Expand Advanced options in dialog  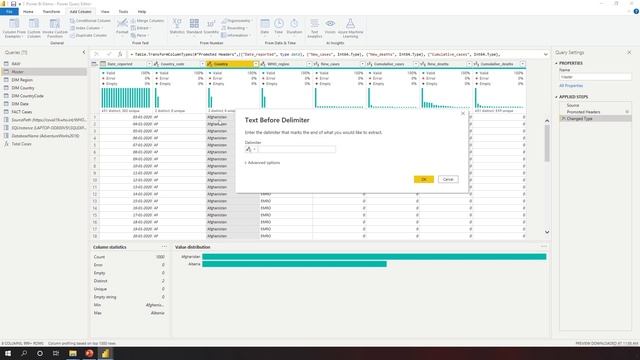tap(262, 162)
